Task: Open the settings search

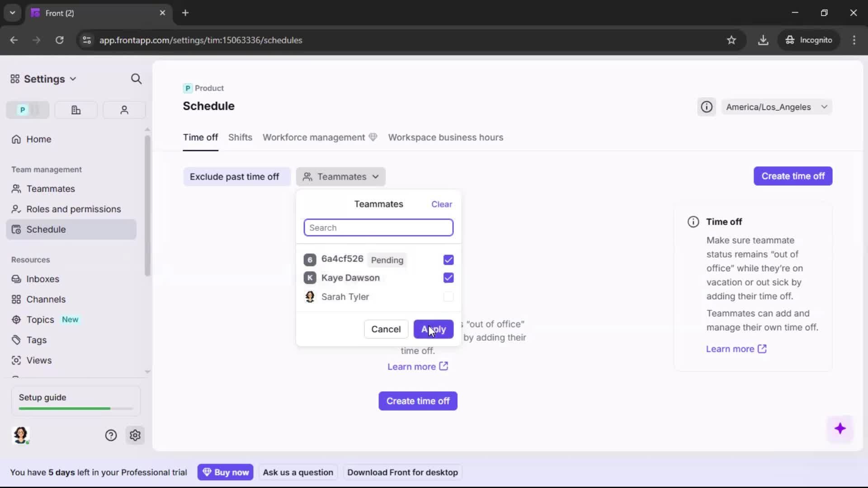Action: [x=136, y=79]
